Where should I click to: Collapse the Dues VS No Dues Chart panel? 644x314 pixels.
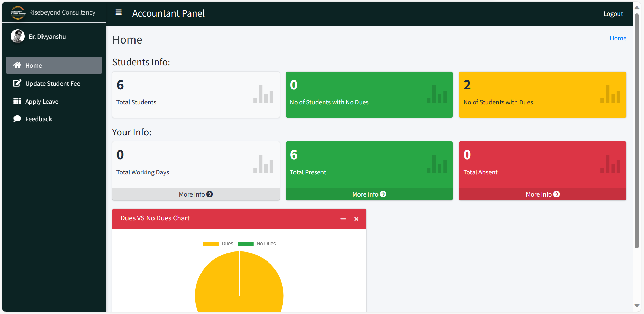[343, 219]
